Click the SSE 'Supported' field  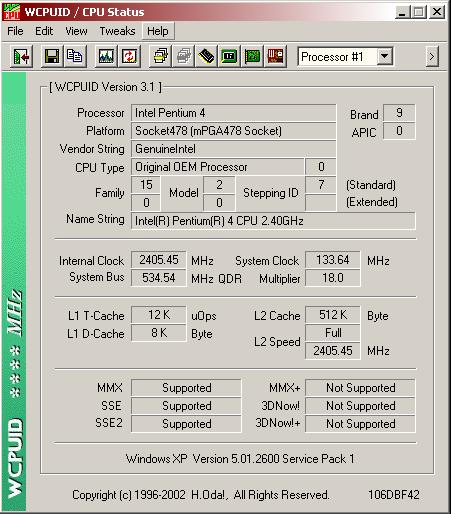tap(186, 406)
